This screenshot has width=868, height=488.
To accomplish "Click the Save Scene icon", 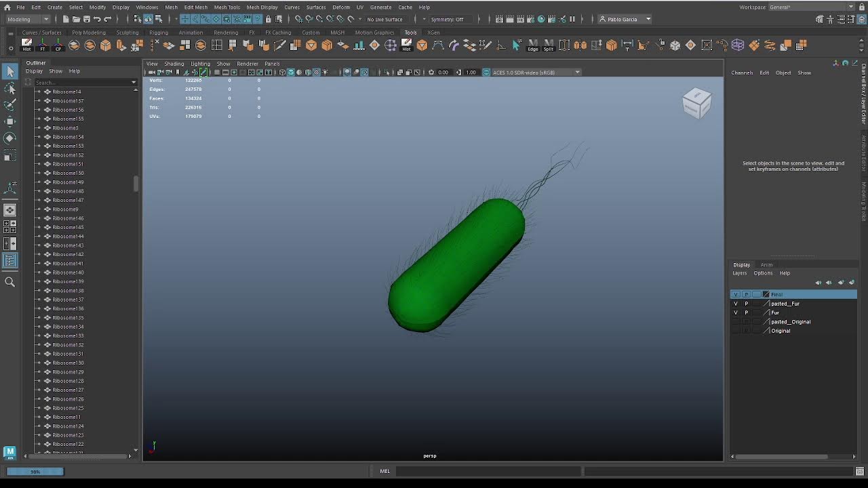I will (x=87, y=19).
